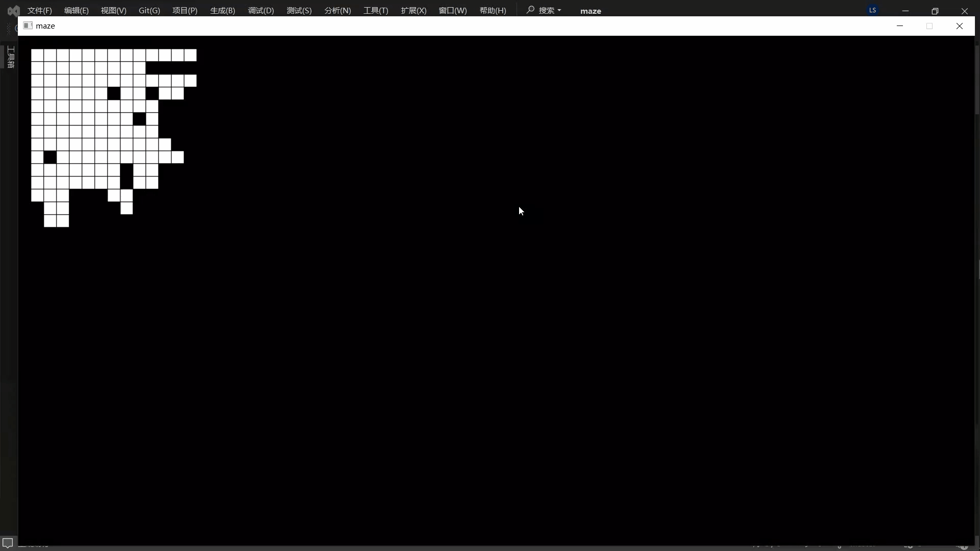
Task: Open the Git(G) menu
Action: point(149,11)
